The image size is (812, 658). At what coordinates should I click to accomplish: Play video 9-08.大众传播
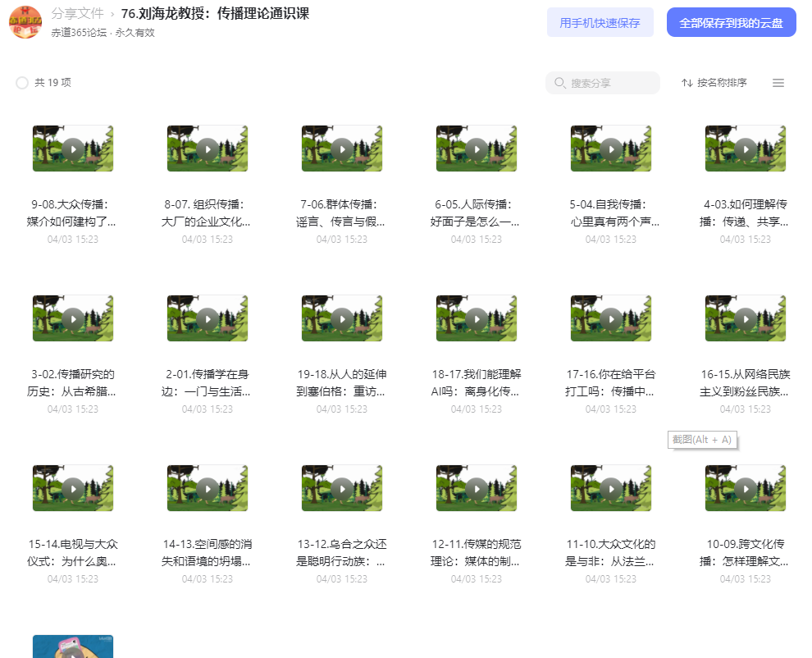(73, 149)
